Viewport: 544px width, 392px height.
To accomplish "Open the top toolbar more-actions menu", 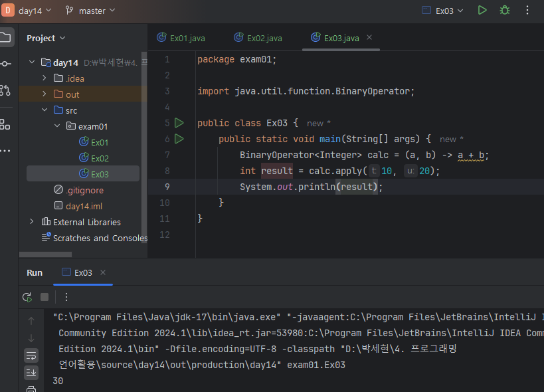I will 527,11.
